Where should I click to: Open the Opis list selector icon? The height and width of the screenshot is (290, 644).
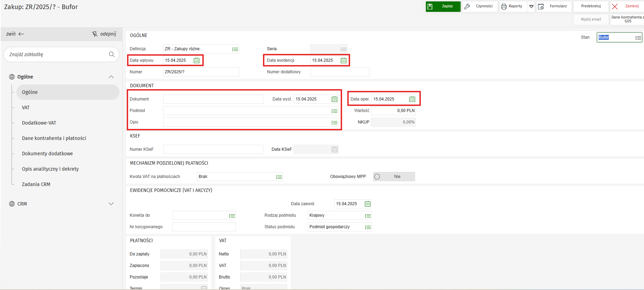335,122
